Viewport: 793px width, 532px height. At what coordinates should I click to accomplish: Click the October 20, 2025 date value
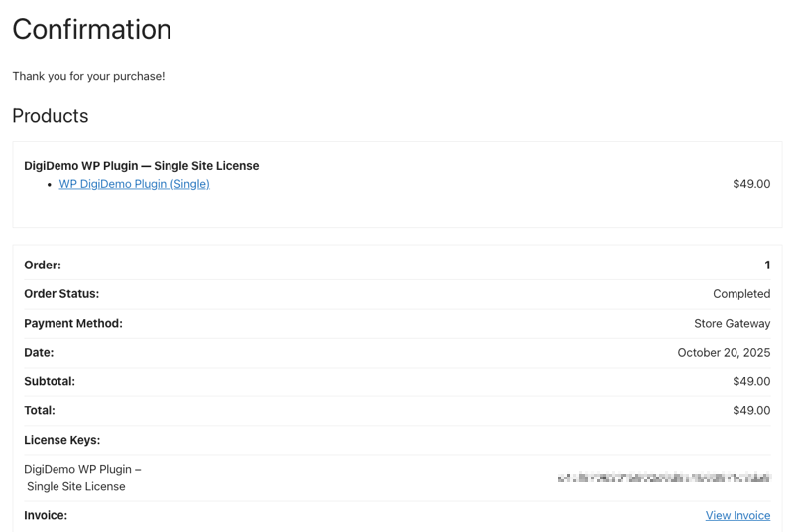(724, 352)
